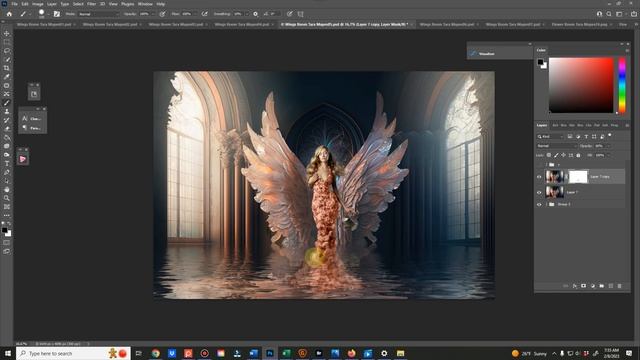This screenshot has width=640, height=360.
Task: Toggle lock transparent pixels
Action: pyautogui.click(x=549, y=155)
